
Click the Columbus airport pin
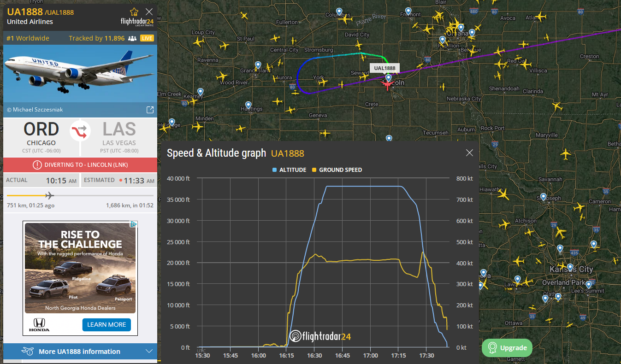pyautogui.click(x=339, y=12)
